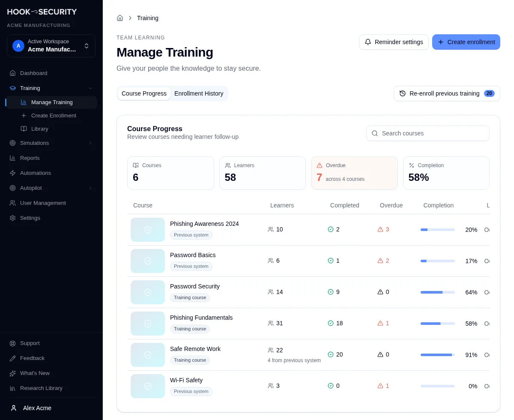
Task: Click Password Security 64% progress bar
Action: click(x=438, y=292)
